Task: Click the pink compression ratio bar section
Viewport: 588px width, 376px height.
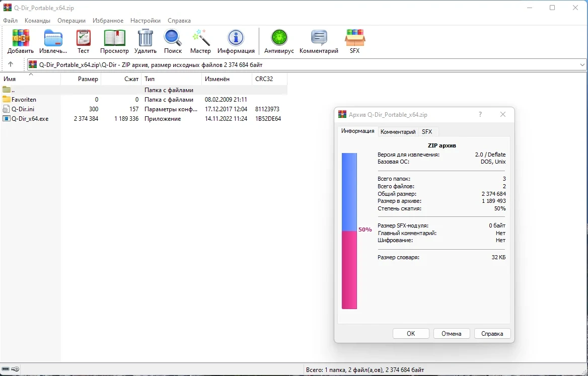Action: tap(349, 270)
